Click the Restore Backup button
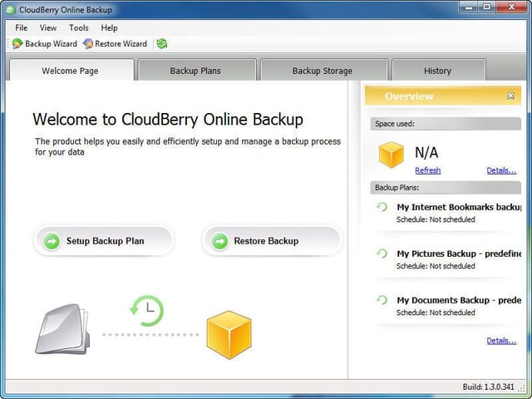Image resolution: width=532 pixels, height=399 pixels. coord(272,241)
